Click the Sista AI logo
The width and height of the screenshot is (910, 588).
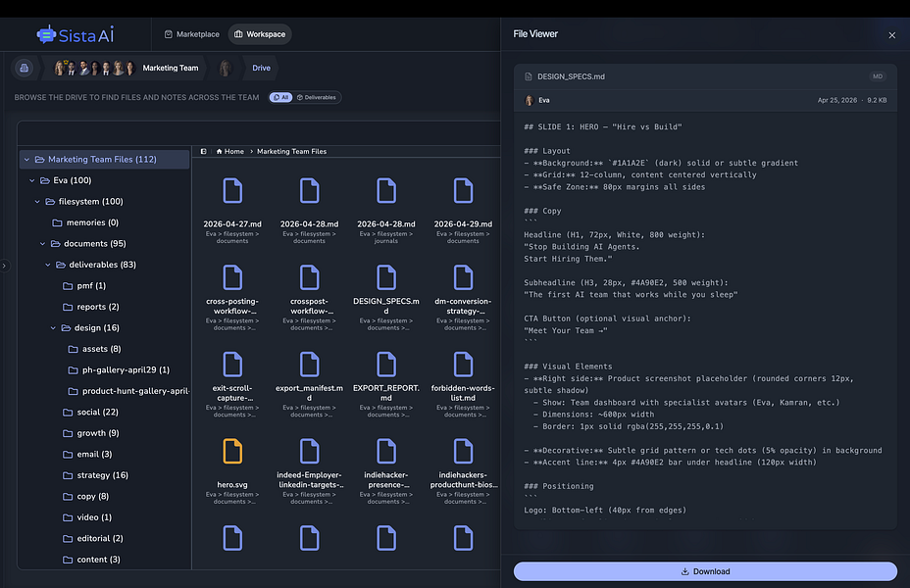(x=76, y=35)
